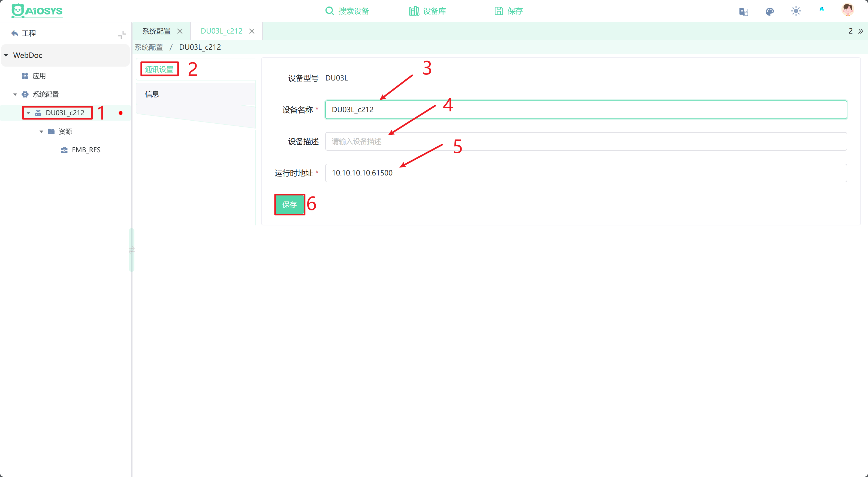Screen dimensions: 868x477
Task: Open the 搜索设备 search tool
Action: [x=347, y=11]
